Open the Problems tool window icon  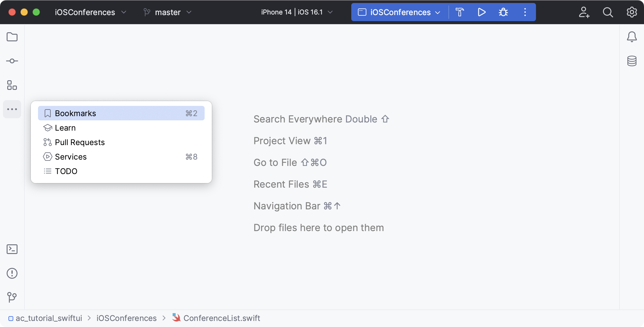(x=12, y=273)
